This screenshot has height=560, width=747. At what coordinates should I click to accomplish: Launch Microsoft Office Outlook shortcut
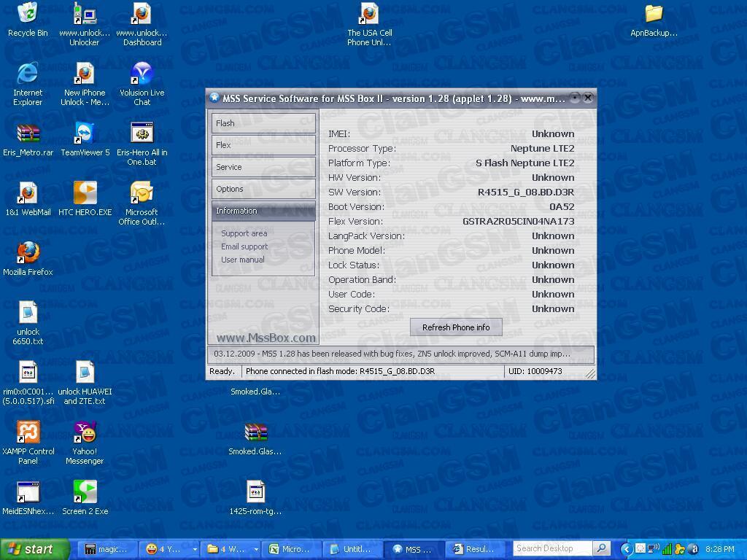pyautogui.click(x=142, y=192)
